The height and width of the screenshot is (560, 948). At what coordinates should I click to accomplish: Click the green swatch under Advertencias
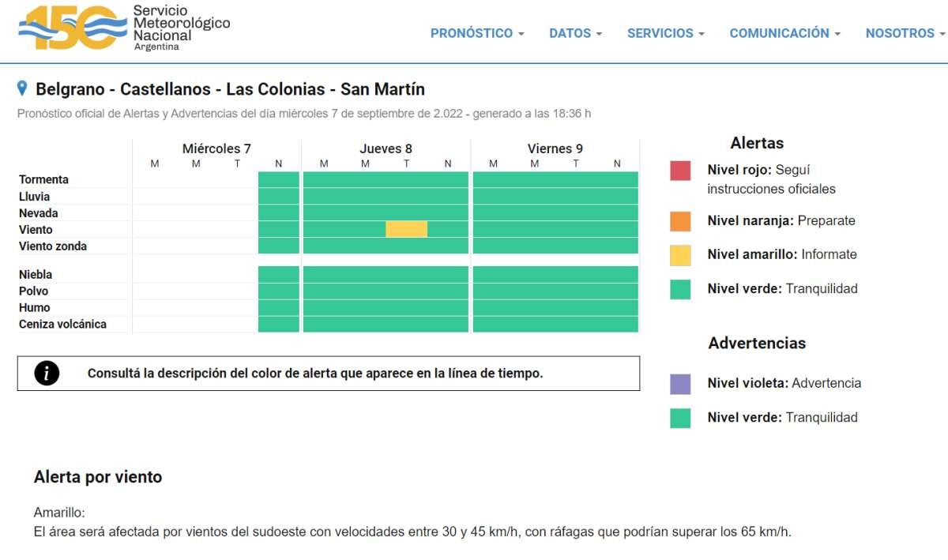tap(680, 418)
